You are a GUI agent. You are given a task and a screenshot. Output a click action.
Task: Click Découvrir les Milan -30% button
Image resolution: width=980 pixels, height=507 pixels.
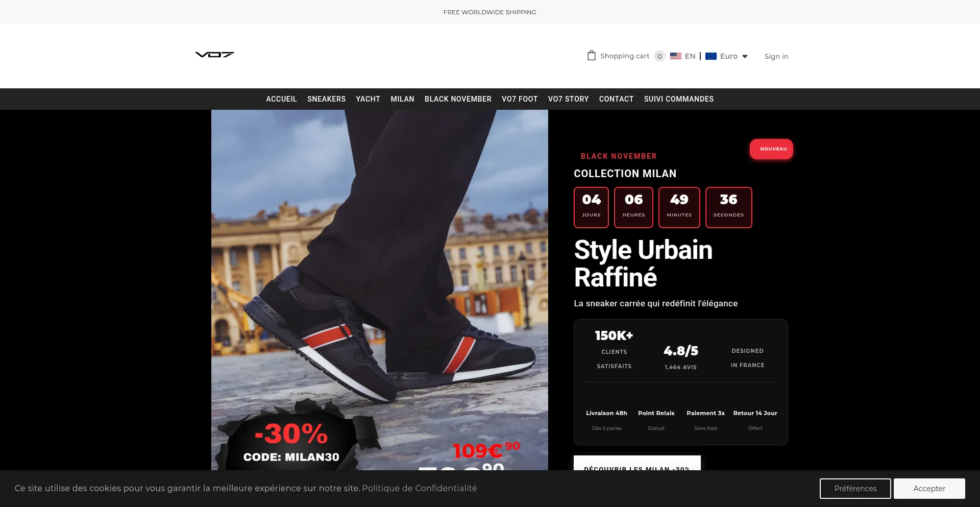tap(636, 464)
